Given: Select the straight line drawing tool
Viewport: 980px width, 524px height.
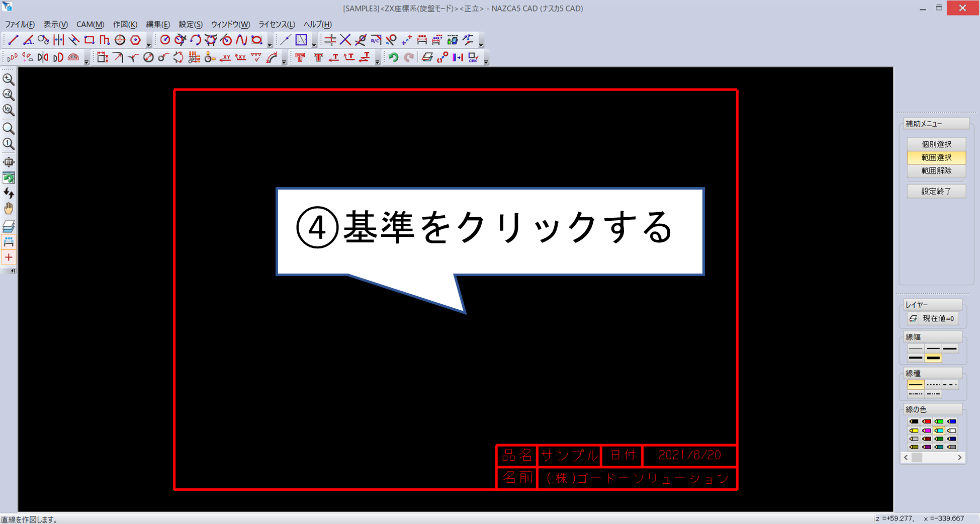Looking at the screenshot, I should [13, 40].
